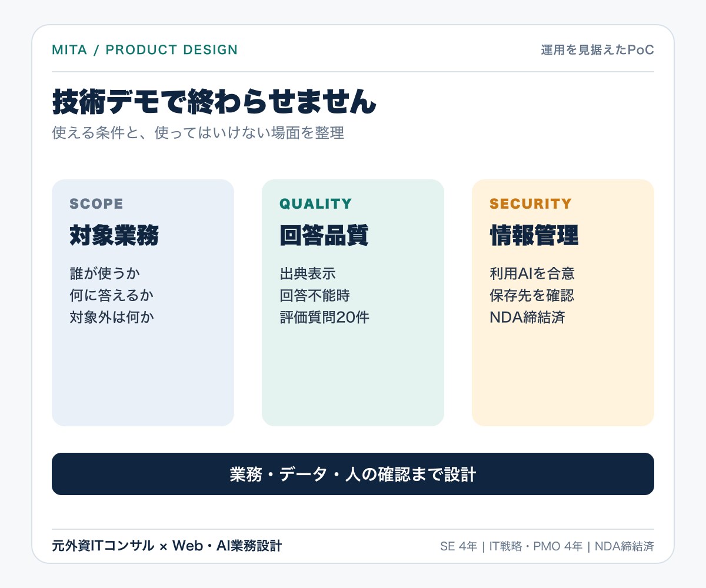This screenshot has width=706, height=588.
Task: Click the footer text 'IT戦略・PMO 4年'
Action: point(536,546)
